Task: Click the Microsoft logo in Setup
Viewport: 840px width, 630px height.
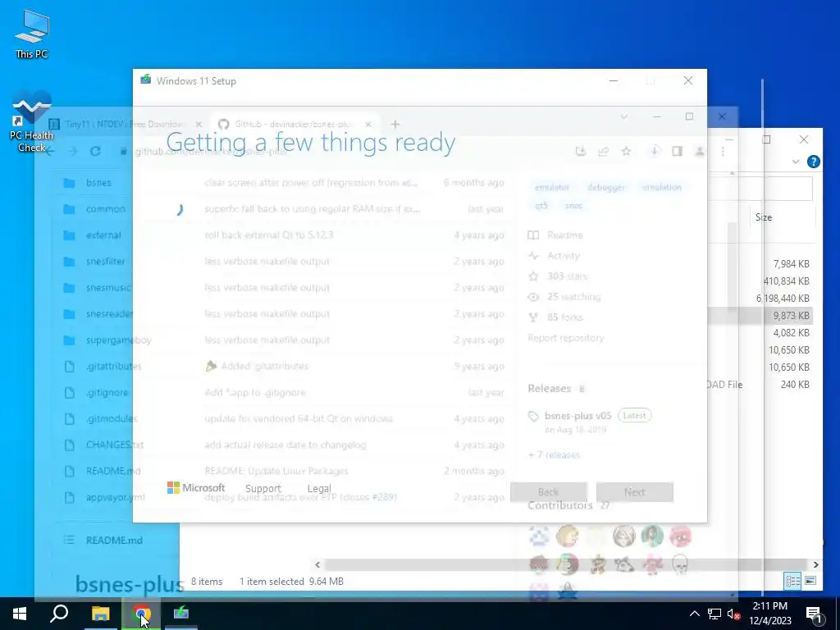Action: coord(196,487)
